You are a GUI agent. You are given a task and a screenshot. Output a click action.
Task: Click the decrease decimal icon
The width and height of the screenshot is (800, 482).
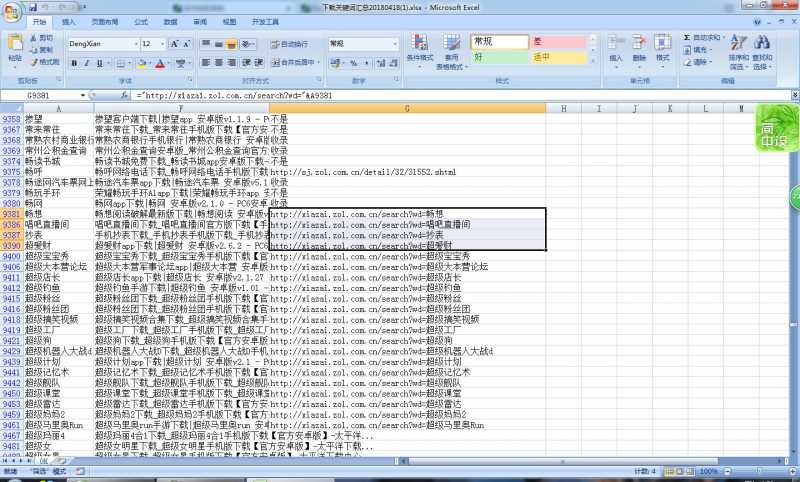pyautogui.click(x=393, y=63)
